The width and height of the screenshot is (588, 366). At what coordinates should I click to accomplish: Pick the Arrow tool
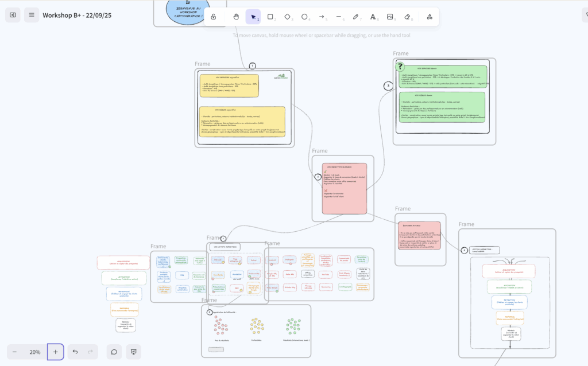tap(322, 17)
